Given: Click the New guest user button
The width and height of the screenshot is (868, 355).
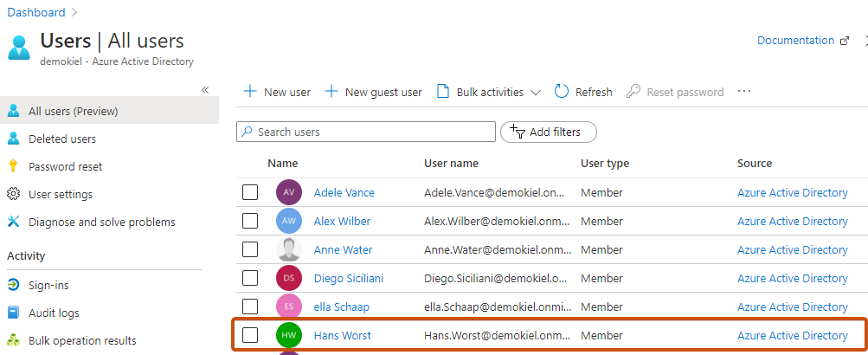Looking at the screenshot, I should 373,92.
